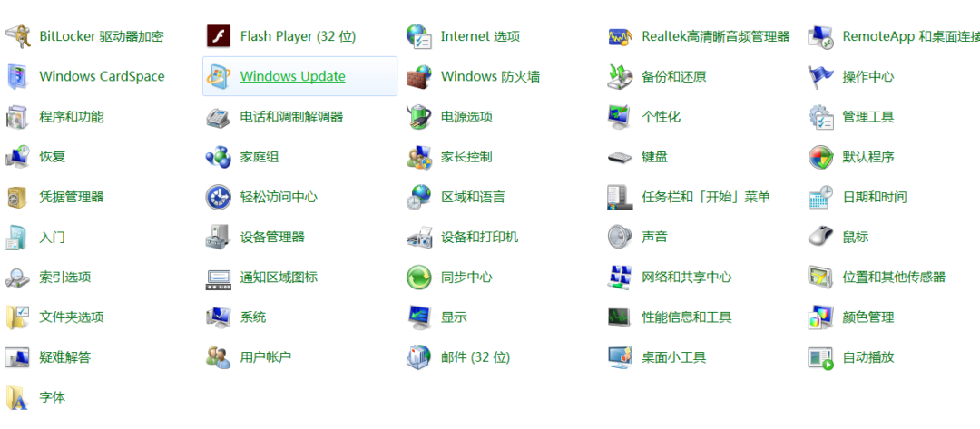Click the 入门 icon

tap(17, 237)
